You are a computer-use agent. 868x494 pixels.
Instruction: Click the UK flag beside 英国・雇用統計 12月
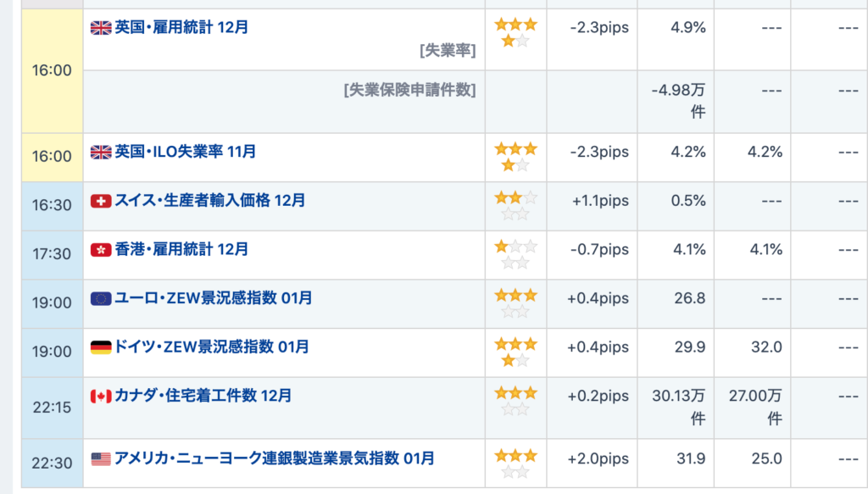point(101,27)
